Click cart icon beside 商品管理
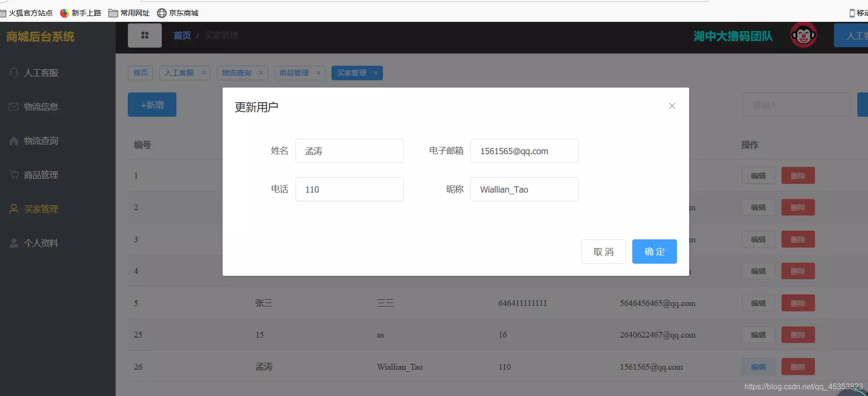 pyautogui.click(x=14, y=174)
